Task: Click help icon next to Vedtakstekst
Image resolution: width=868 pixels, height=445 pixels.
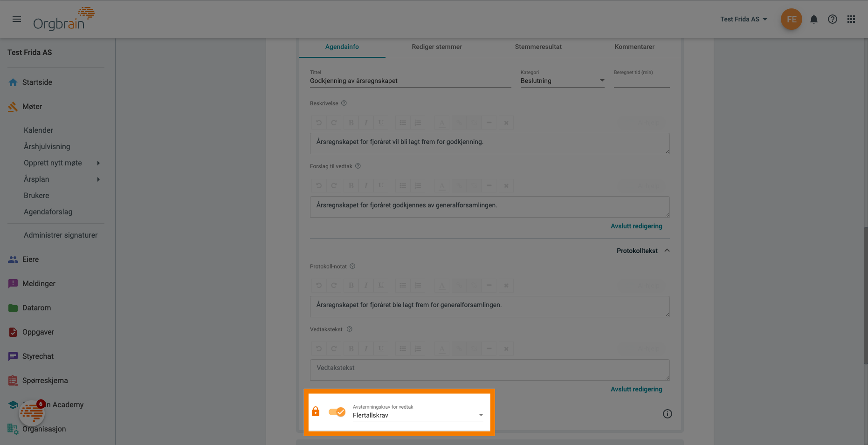Action: (x=350, y=329)
